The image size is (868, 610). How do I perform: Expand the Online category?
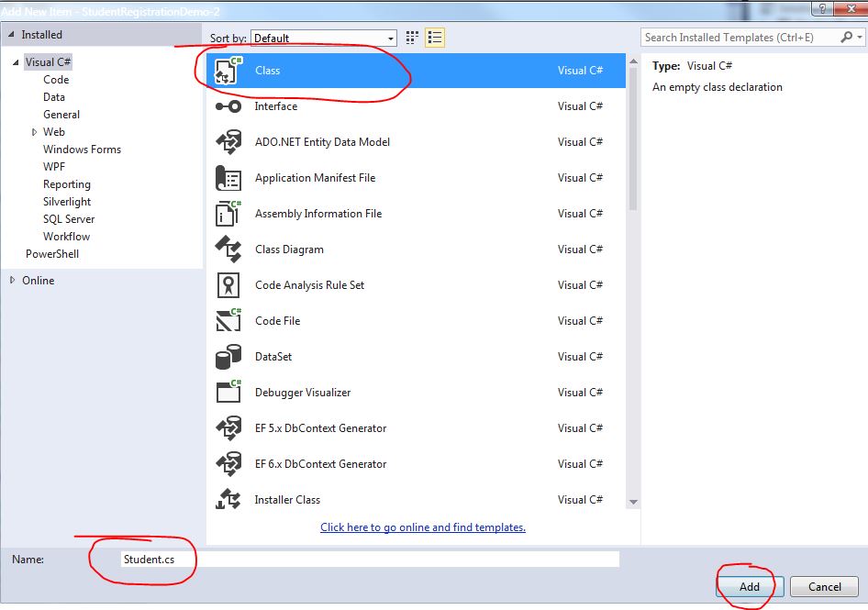13,281
